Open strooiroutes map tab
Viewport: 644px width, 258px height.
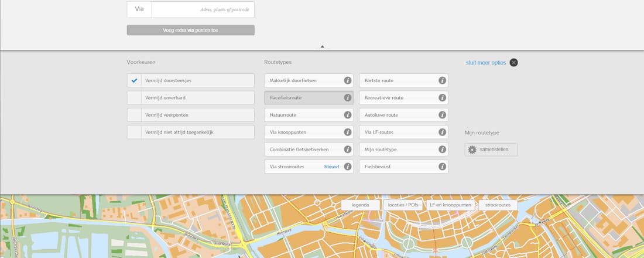coord(498,205)
